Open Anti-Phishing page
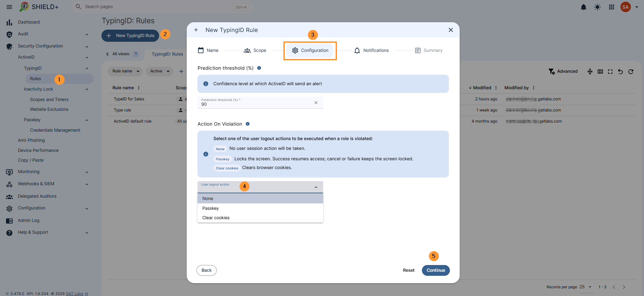This screenshot has width=644, height=296. [x=31, y=140]
